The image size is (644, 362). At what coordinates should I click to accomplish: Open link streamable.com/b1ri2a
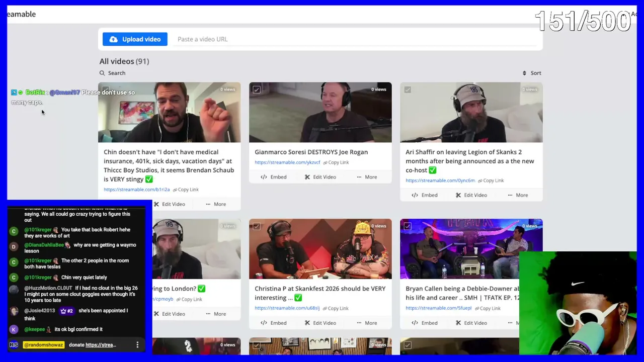click(x=136, y=190)
